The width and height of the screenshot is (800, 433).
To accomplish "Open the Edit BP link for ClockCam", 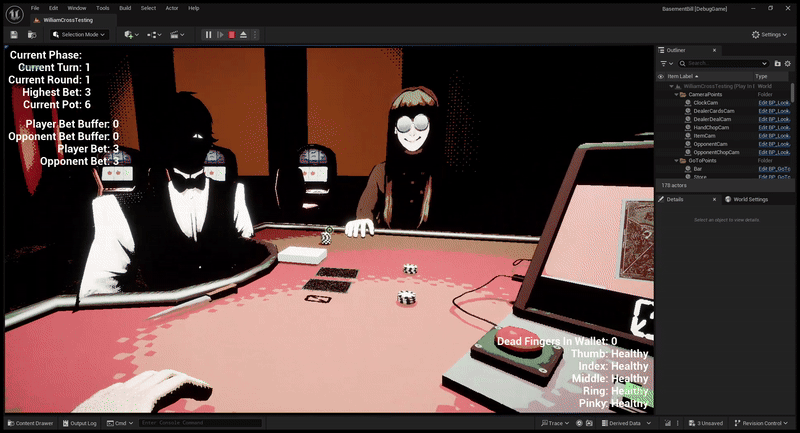I will pos(774,103).
